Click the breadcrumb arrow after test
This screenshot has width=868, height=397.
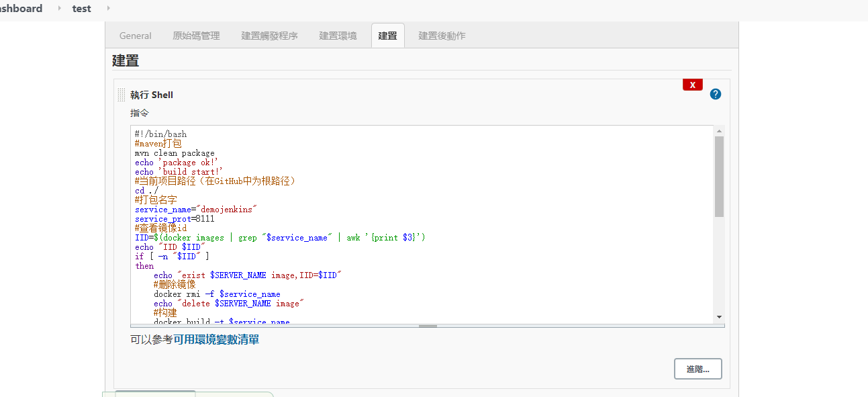click(108, 8)
